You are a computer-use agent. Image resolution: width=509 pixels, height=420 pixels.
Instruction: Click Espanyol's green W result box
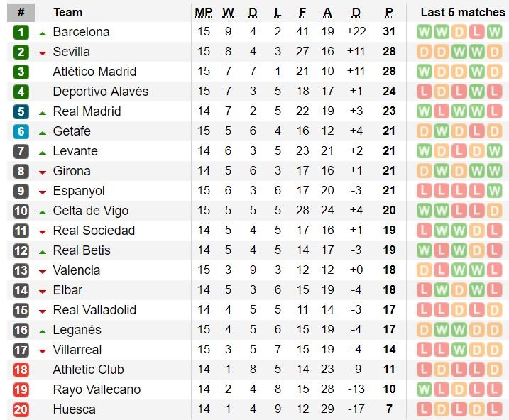pyautogui.click(x=495, y=191)
